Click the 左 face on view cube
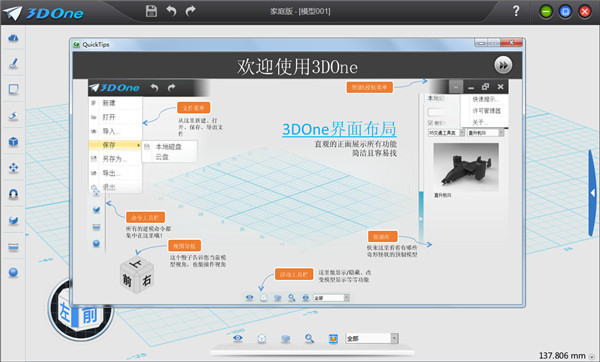This screenshot has width=600, height=362. coord(65,312)
